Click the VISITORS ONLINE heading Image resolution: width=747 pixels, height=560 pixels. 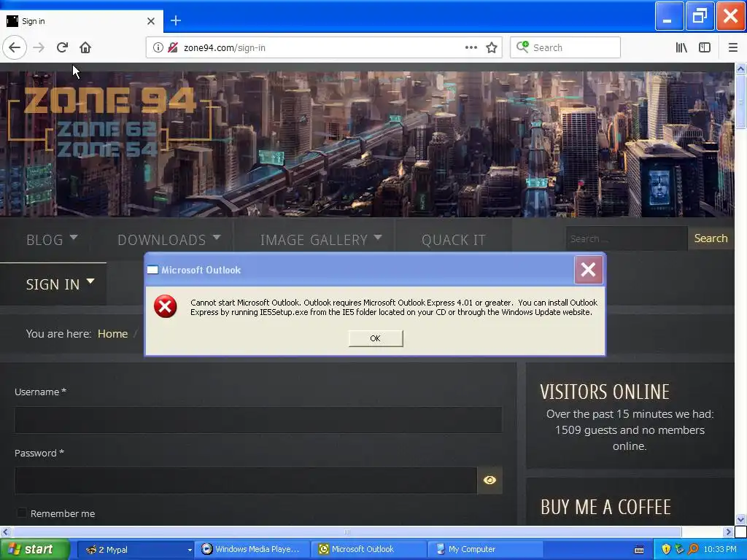click(x=605, y=392)
